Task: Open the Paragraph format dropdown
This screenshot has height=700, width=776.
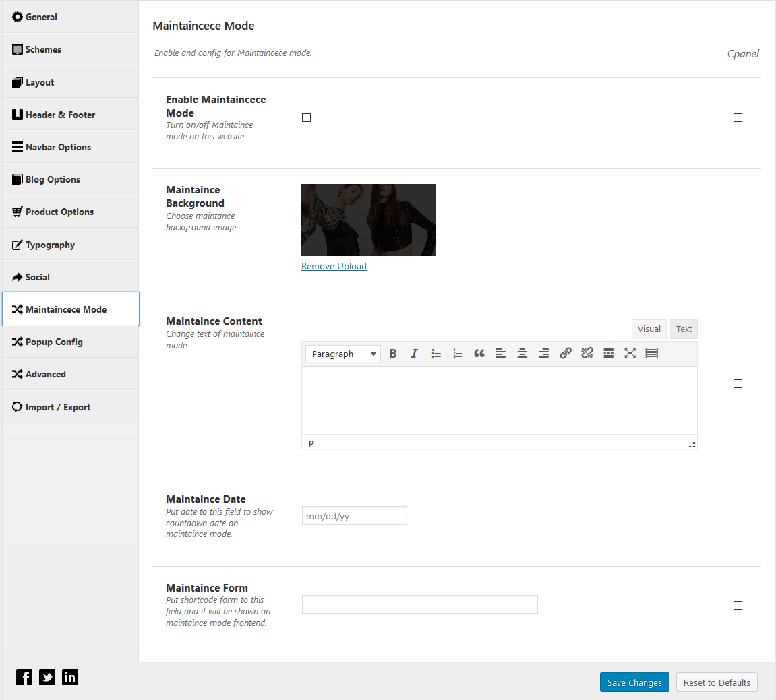Action: pyautogui.click(x=343, y=354)
